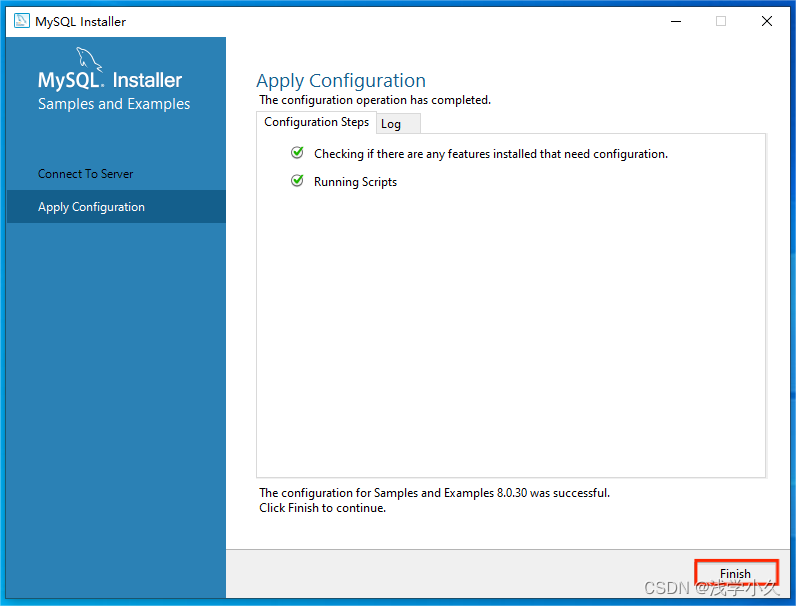Click the green check beside Running Scripts
The height and width of the screenshot is (606, 796).
[x=297, y=181]
